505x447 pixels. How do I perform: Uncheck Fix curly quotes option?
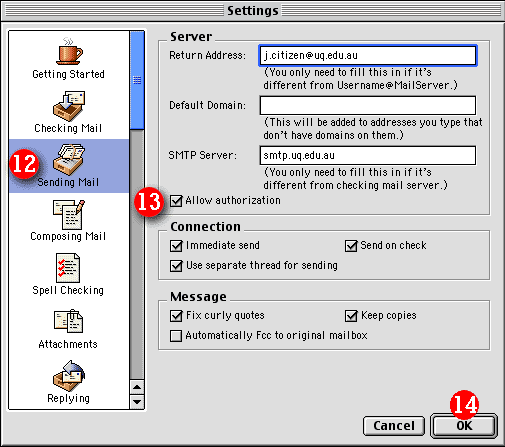pyautogui.click(x=176, y=316)
